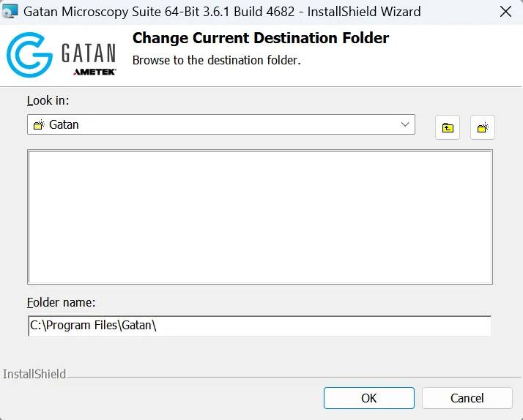Click inside the empty folder list area
523x420 pixels.
click(259, 217)
